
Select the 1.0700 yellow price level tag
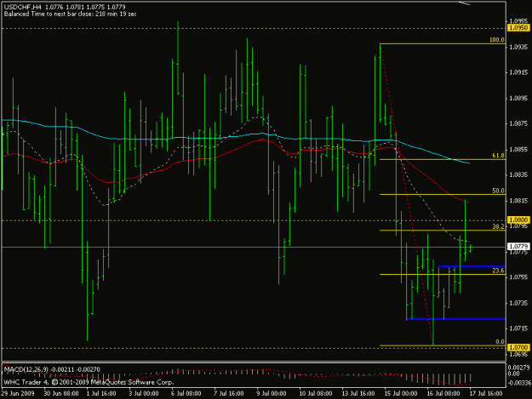518,347
